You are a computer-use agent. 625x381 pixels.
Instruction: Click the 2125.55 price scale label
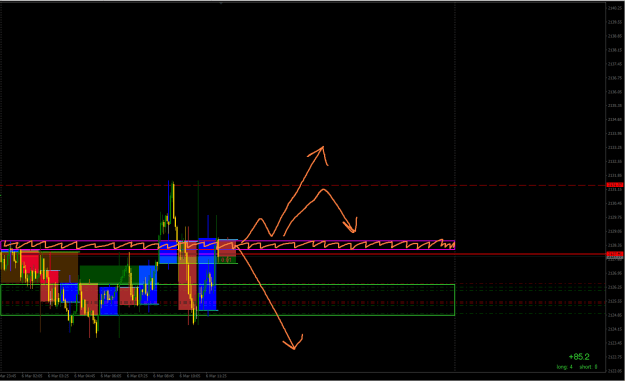coord(615,301)
